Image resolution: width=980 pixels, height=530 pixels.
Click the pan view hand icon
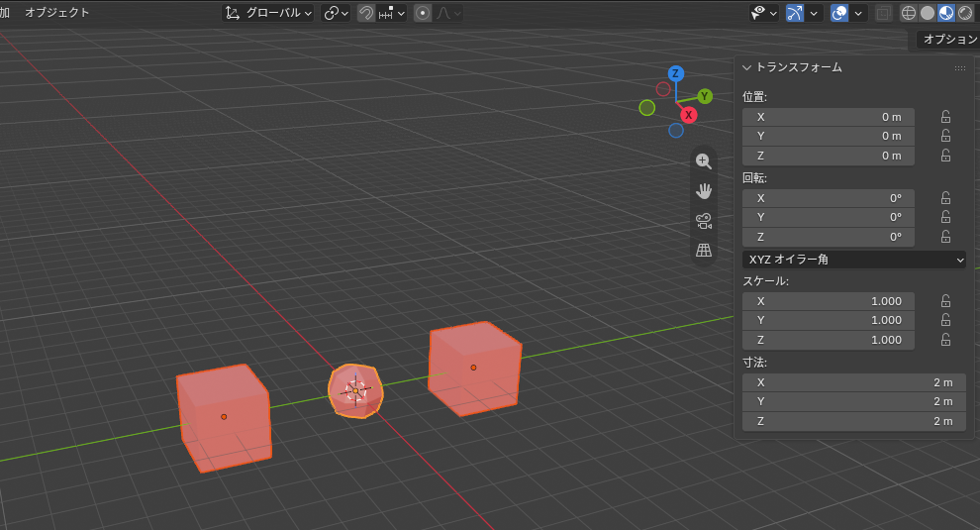click(704, 191)
